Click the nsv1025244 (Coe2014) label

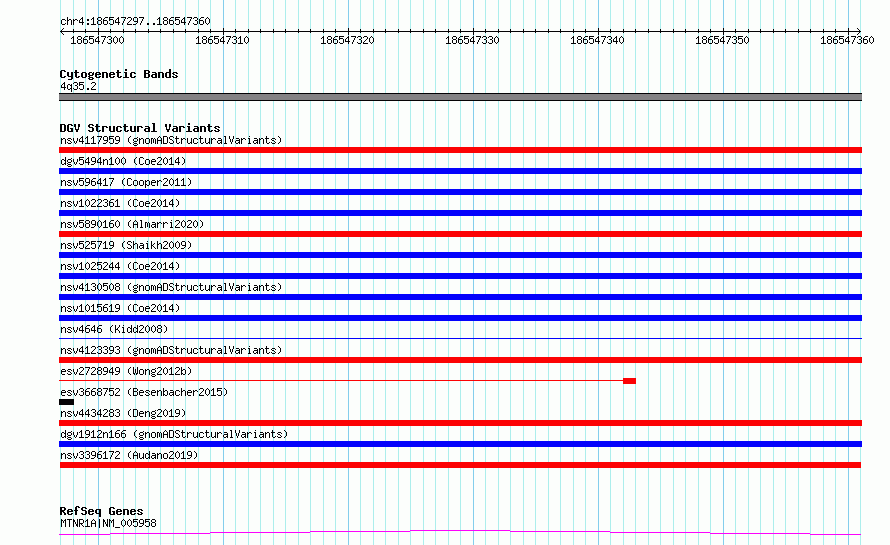[x=120, y=266]
